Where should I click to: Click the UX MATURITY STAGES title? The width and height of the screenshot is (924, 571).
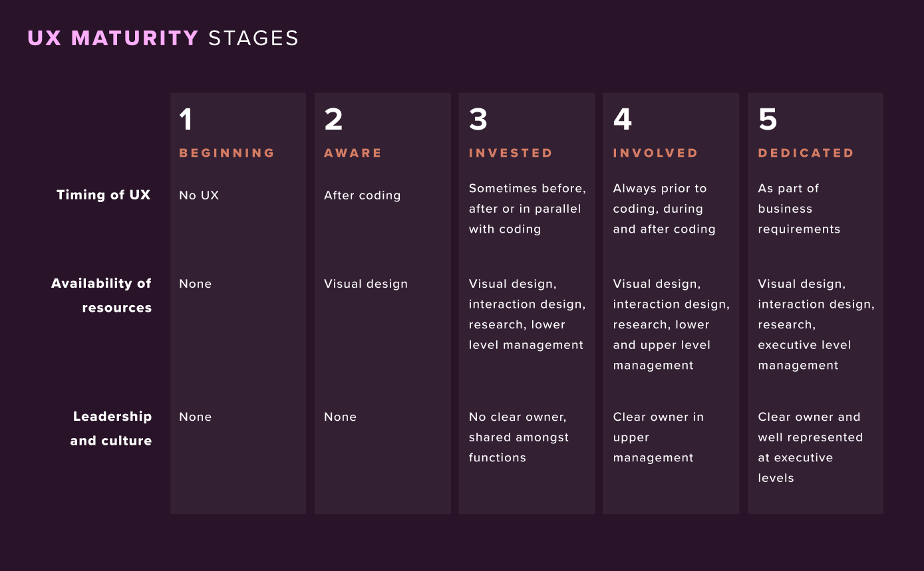pos(163,38)
